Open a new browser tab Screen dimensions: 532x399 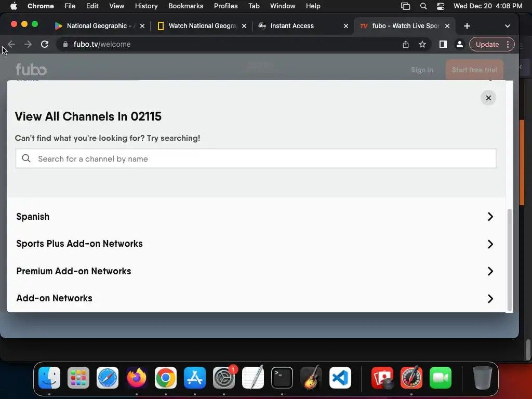[467, 26]
